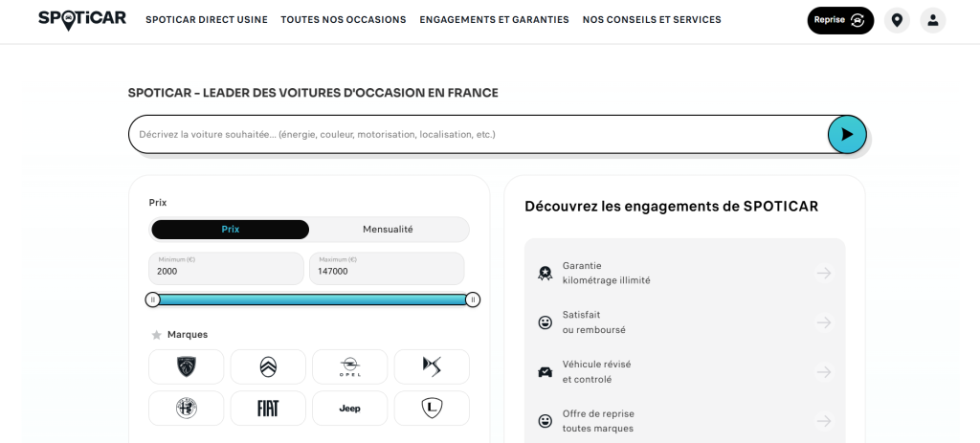The width and height of the screenshot is (980, 443).
Task: Click the Satisfait ou remboursé smiley icon
Action: pyautogui.click(x=545, y=322)
